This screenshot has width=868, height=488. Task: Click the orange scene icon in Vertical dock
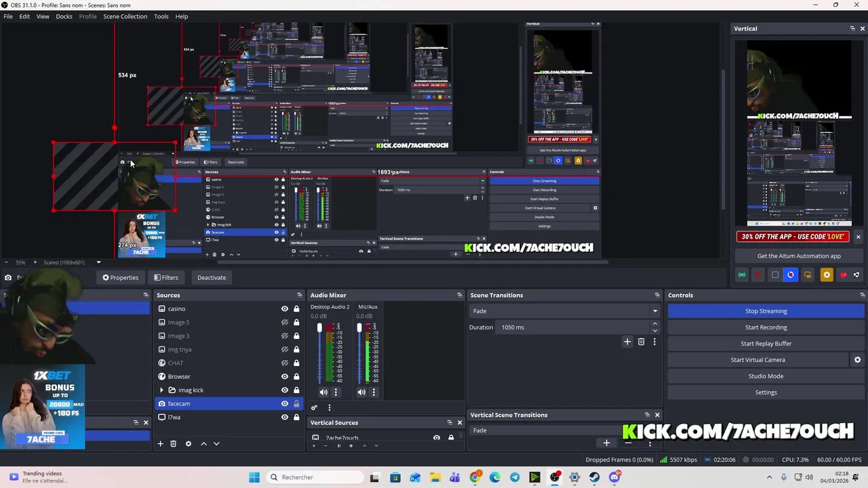tap(808, 274)
